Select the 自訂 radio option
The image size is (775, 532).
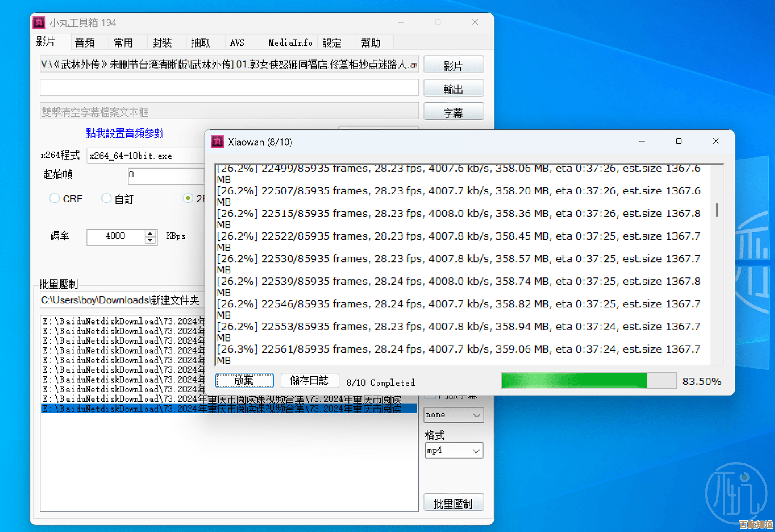[106, 198]
